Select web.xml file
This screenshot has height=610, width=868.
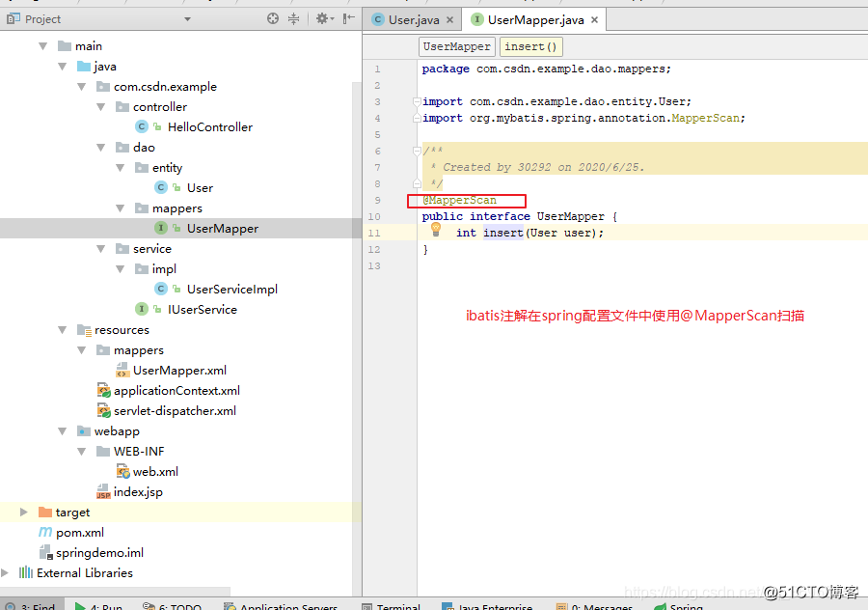[x=155, y=472]
